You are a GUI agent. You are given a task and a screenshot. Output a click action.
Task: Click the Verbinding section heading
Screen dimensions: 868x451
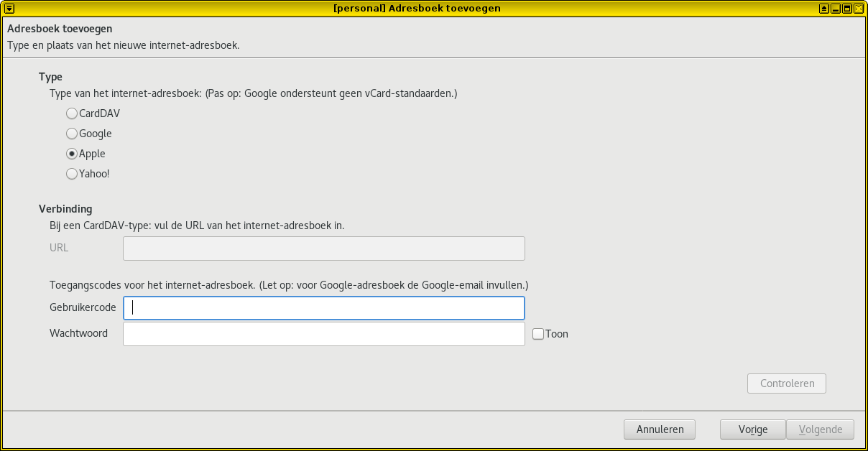point(65,209)
